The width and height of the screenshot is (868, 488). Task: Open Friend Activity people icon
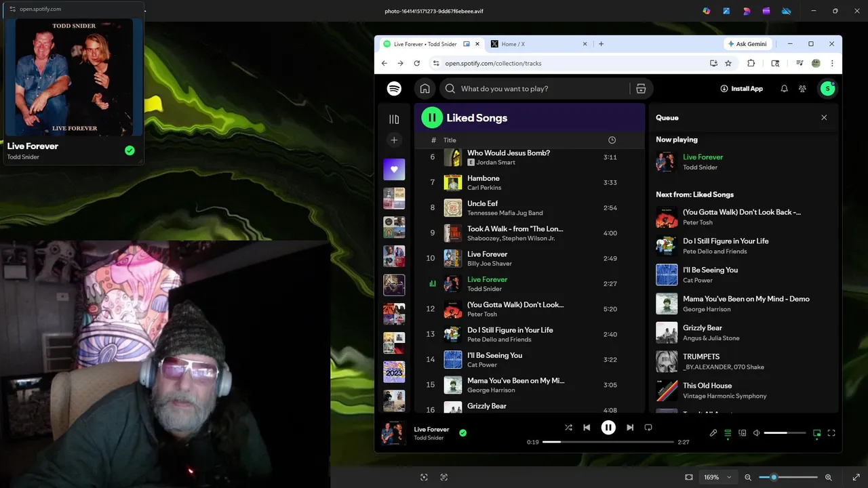pos(802,89)
